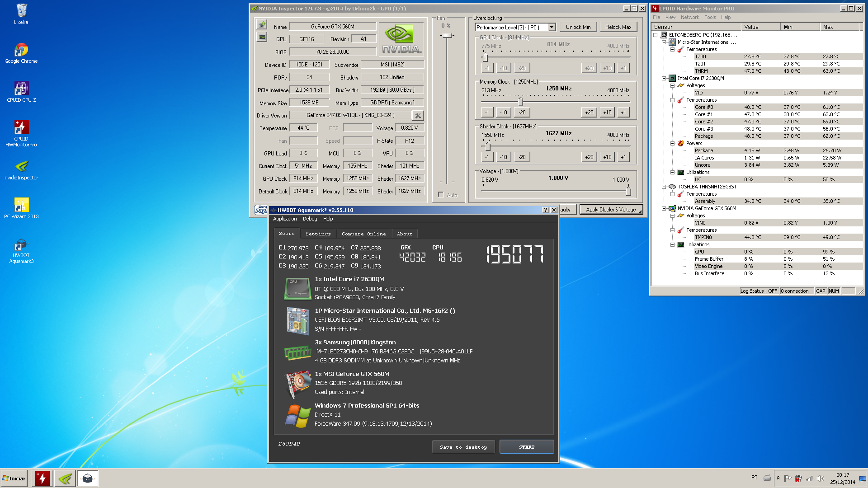Click Shader Clock -10 button
The image size is (868, 488).
point(504,157)
